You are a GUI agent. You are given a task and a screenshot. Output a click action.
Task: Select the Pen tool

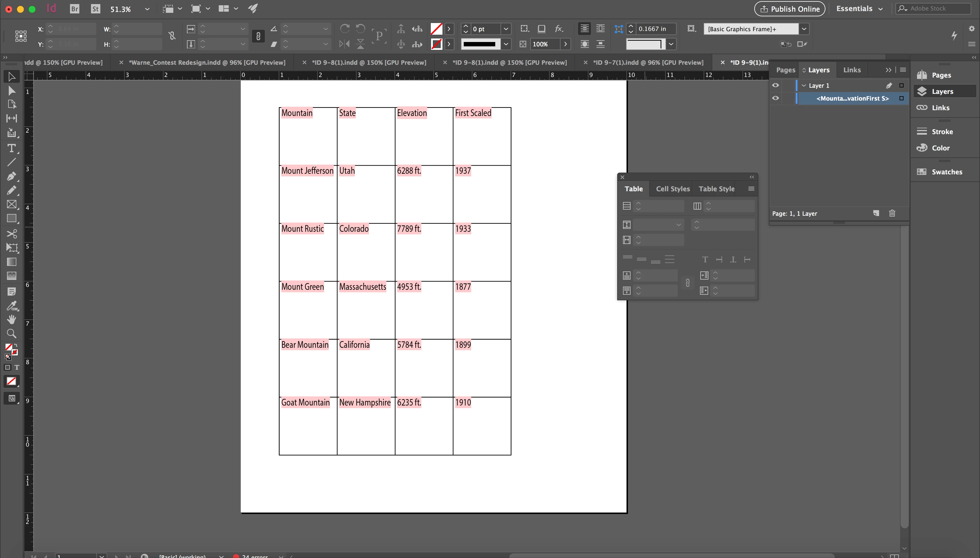tap(11, 176)
